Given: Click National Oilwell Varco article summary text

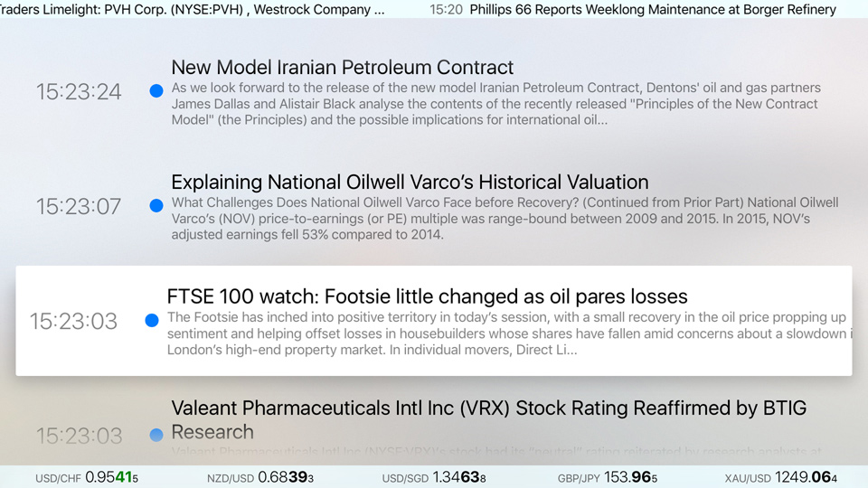Looking at the screenshot, I should [505, 219].
